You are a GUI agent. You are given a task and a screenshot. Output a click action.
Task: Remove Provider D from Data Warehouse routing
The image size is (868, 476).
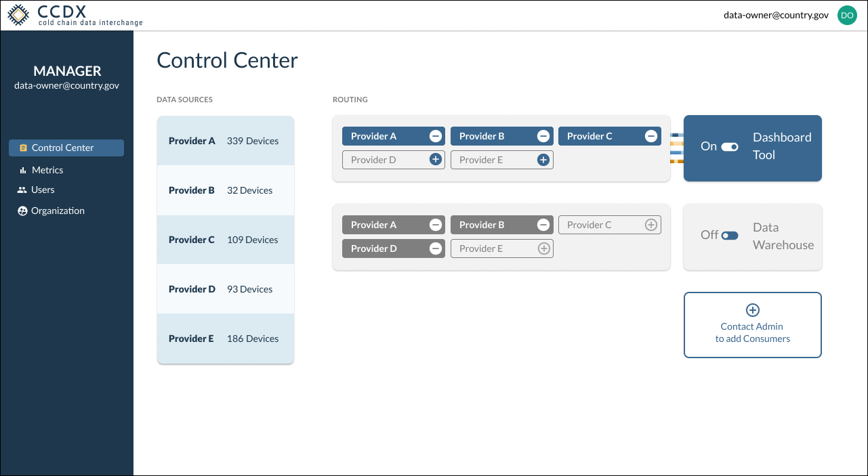coord(436,248)
